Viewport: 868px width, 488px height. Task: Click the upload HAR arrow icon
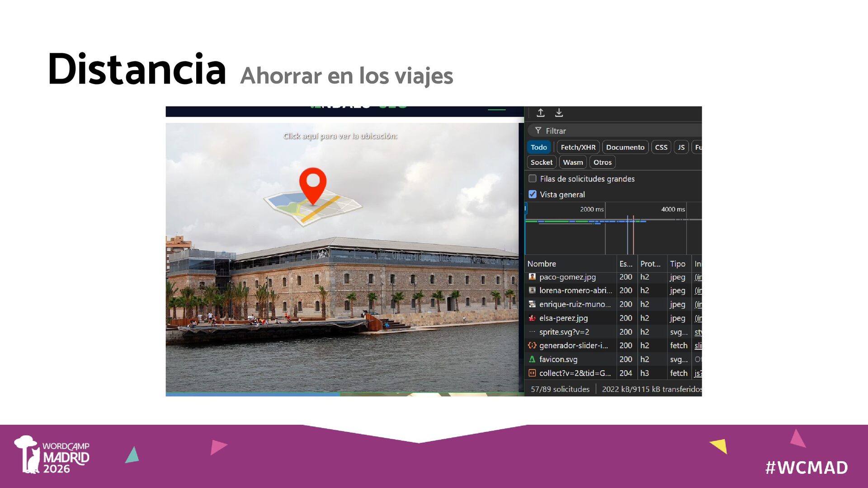click(540, 113)
